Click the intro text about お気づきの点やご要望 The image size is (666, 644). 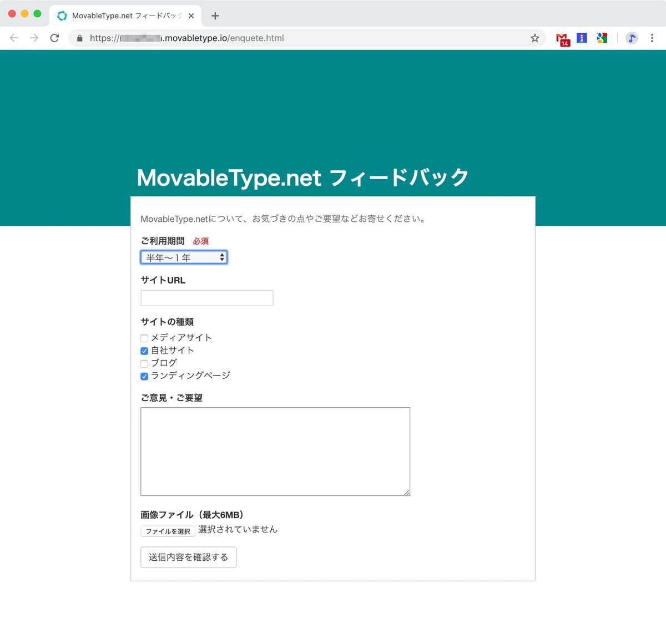(283, 219)
